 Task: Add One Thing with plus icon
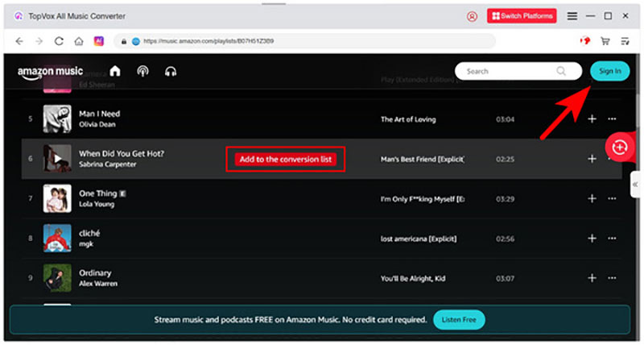(x=592, y=198)
